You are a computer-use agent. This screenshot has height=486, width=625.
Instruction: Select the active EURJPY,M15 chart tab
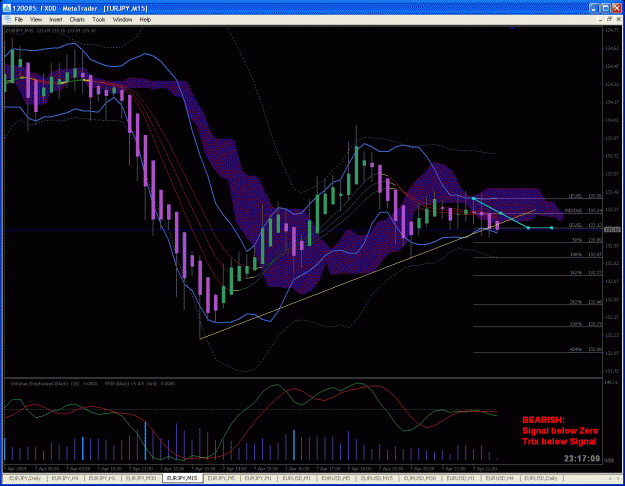tap(182, 478)
